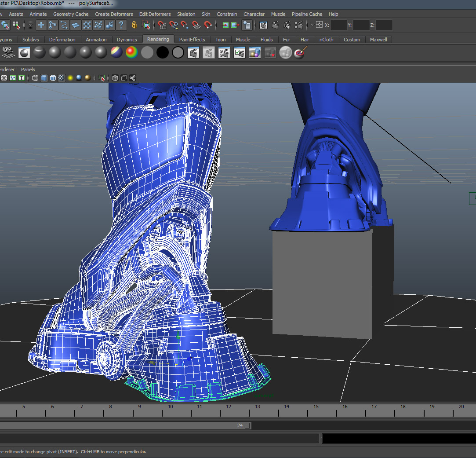Screen dimensions: 476x458
Task: Click the absolute transform icon beside X
Action: (x=320, y=25)
